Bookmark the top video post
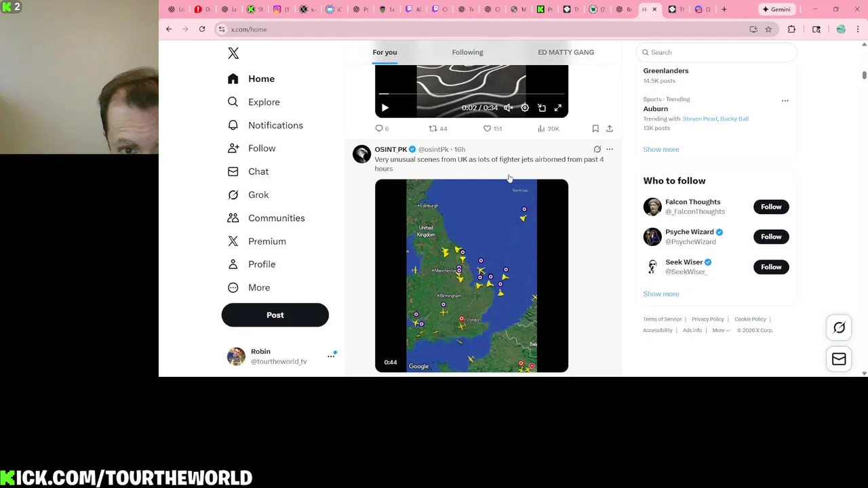Viewport: 868px width, 488px height. click(595, 128)
